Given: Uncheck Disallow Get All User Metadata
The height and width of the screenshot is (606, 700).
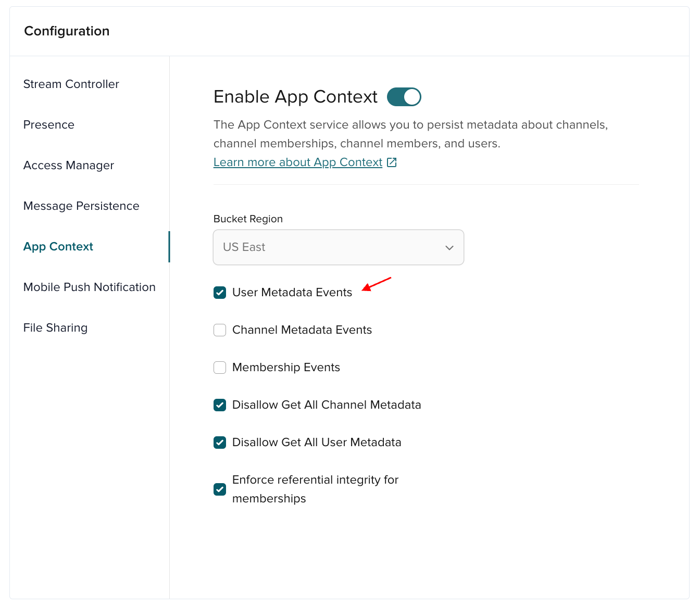Looking at the screenshot, I should pos(220,443).
